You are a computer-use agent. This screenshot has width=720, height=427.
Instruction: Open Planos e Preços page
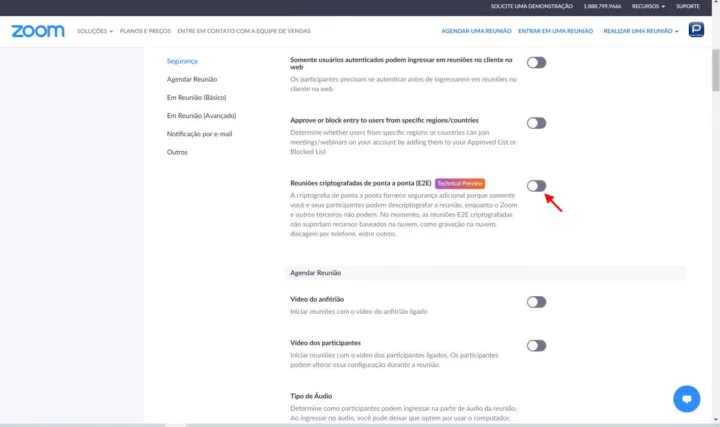tap(146, 32)
